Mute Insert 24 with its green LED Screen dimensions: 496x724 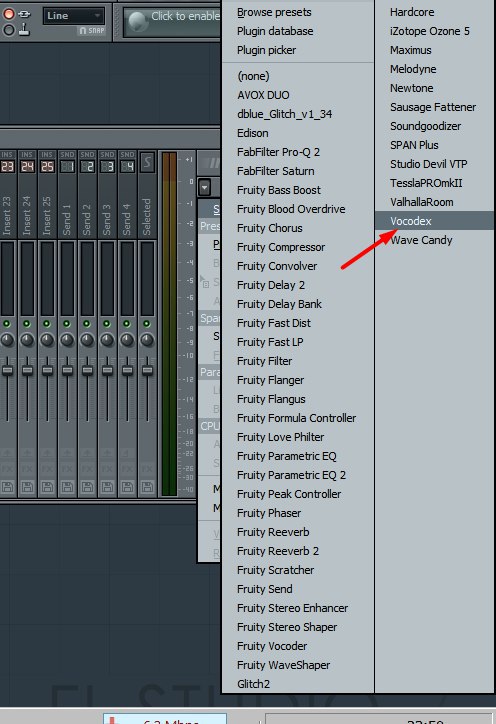[x=27, y=324]
